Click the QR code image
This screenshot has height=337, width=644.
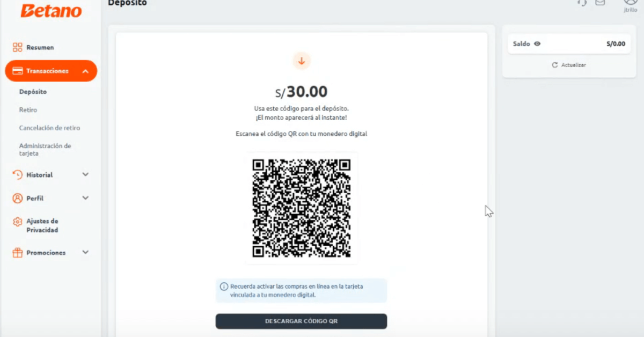coord(302,208)
